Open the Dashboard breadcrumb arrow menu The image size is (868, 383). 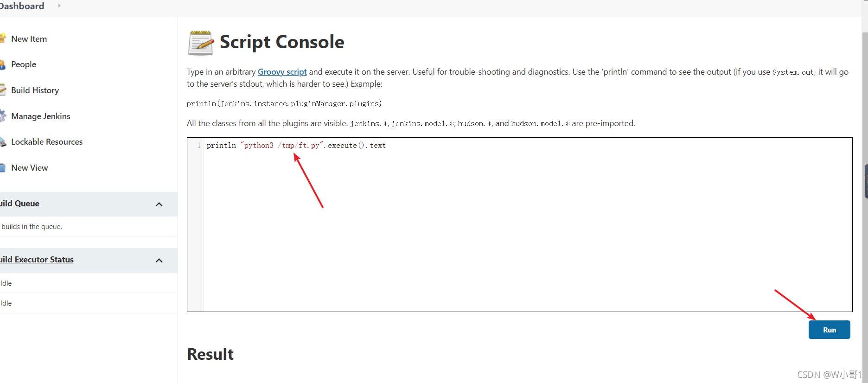pyautogui.click(x=59, y=6)
